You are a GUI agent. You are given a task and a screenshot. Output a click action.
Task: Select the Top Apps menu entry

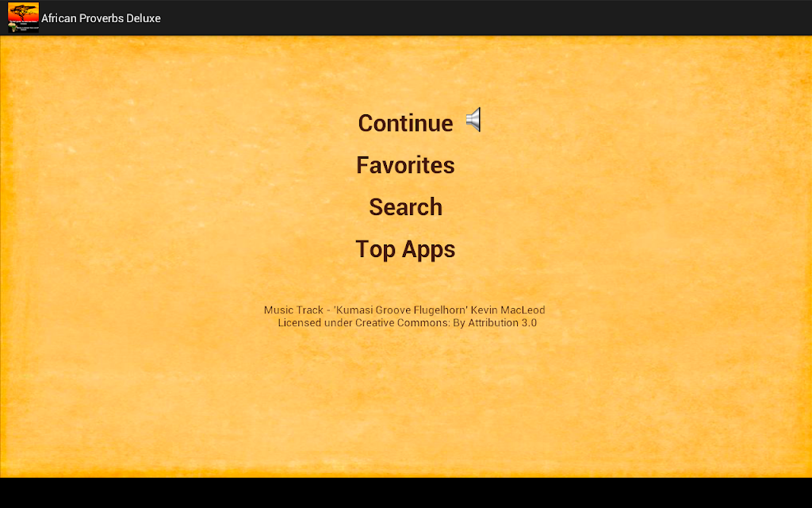pyautogui.click(x=405, y=249)
